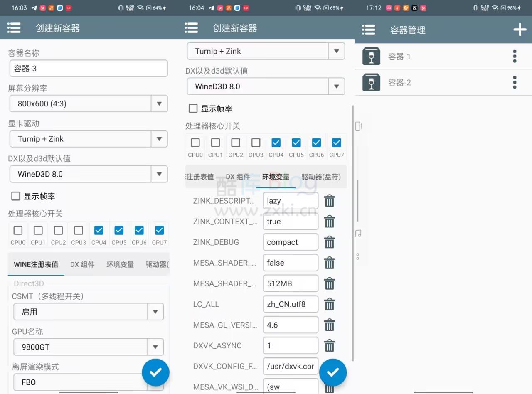Delete the DXVK_ASYNC environment variable
532x394 pixels.
coord(330,345)
